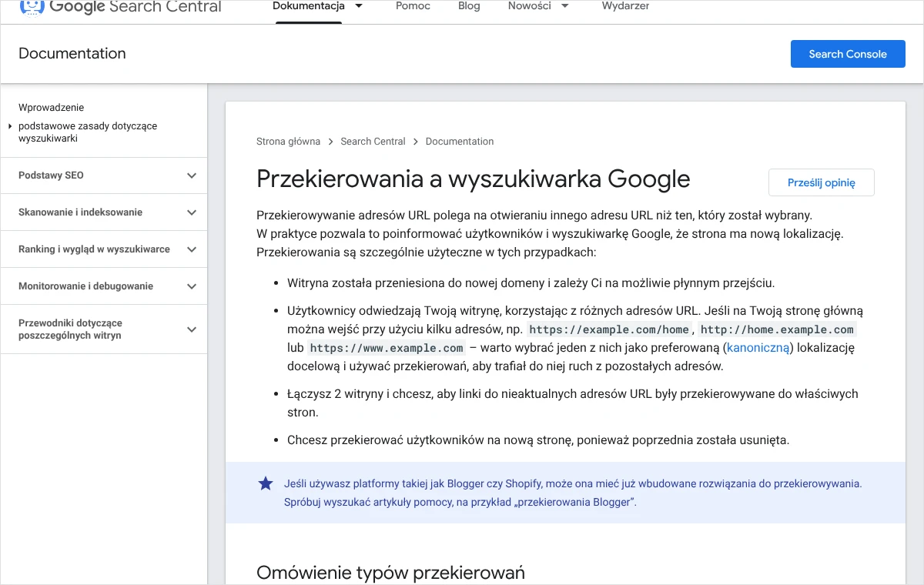Open the Wydarzenia tab
Screen dimensions: 924x585
point(625,6)
